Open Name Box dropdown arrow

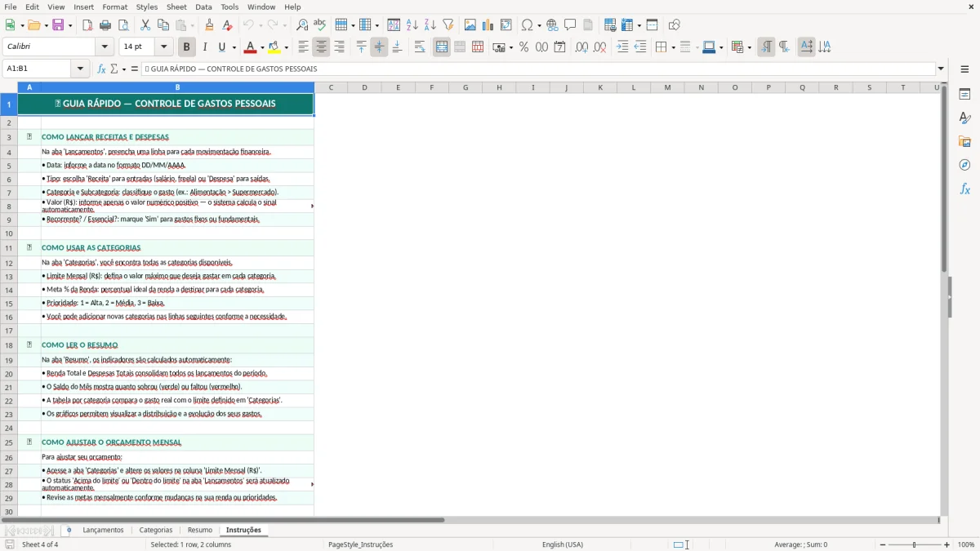coord(81,69)
